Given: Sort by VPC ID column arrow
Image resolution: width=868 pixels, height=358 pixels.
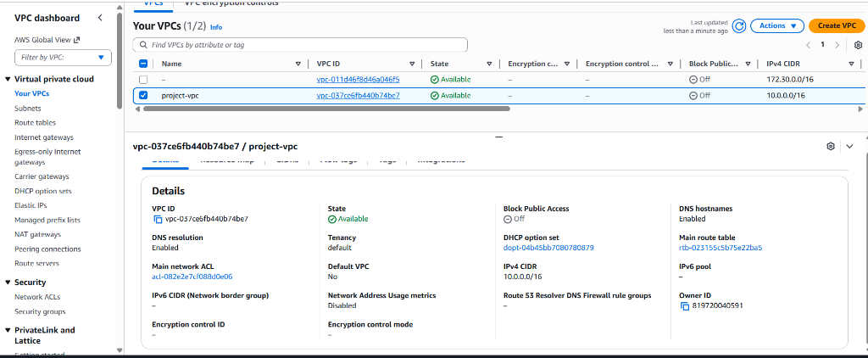Looking at the screenshot, I should (x=412, y=64).
